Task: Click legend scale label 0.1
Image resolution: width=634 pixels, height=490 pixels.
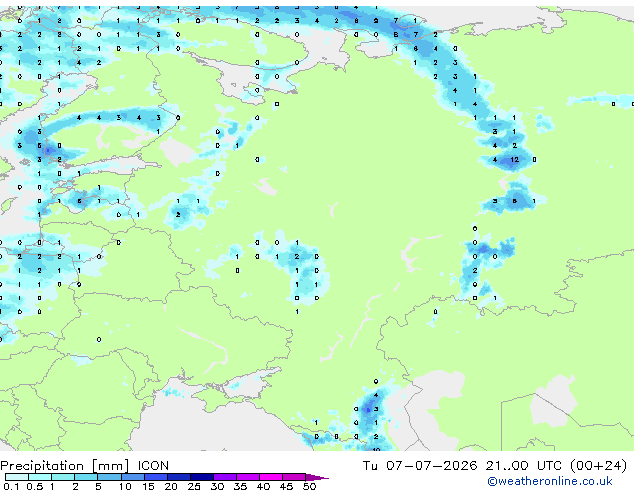Action: (x=11, y=486)
